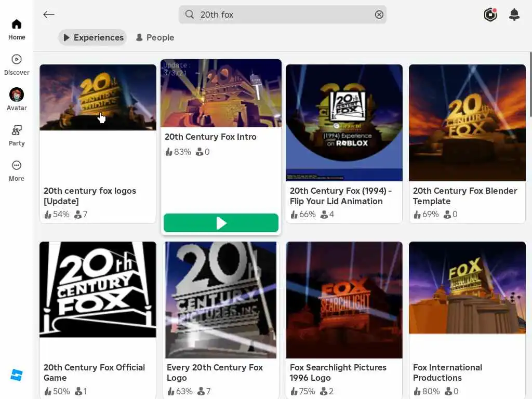
Task: Open the Fox Searchlight Pictures 1996 Logo thumbnail
Action: click(344, 300)
